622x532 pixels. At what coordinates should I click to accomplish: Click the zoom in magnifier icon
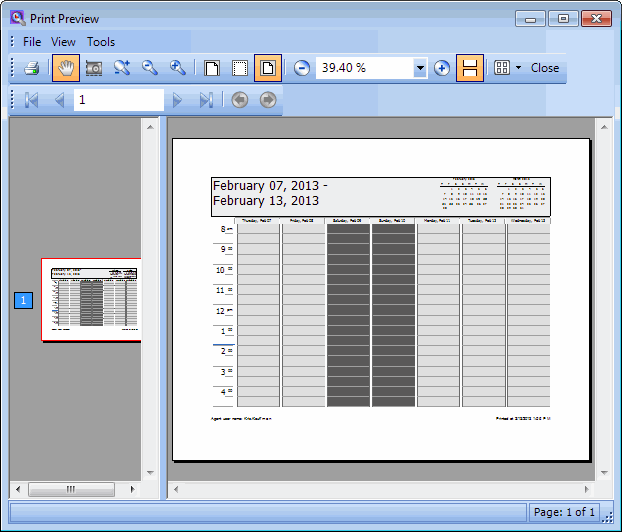[178, 68]
